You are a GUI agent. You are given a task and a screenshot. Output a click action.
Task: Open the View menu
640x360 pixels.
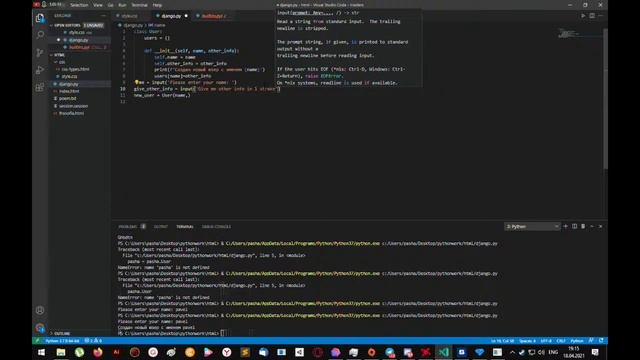(98, 5)
